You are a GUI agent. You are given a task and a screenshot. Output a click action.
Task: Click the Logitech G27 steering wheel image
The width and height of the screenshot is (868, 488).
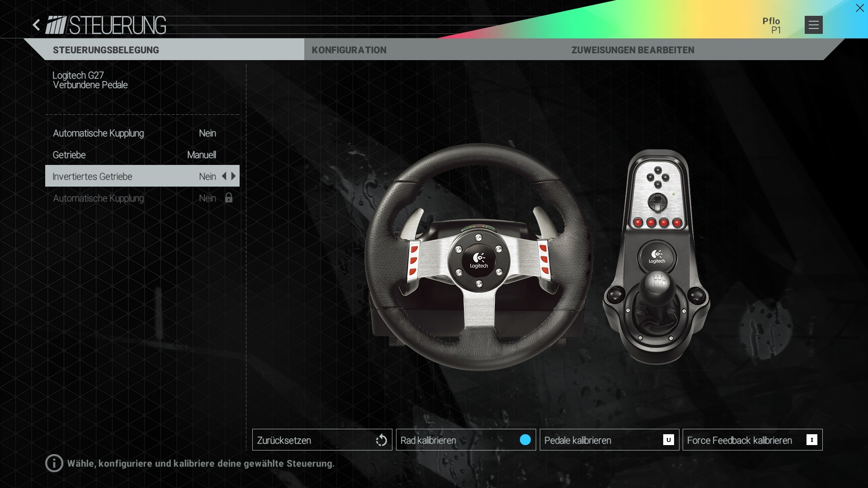coord(479,257)
